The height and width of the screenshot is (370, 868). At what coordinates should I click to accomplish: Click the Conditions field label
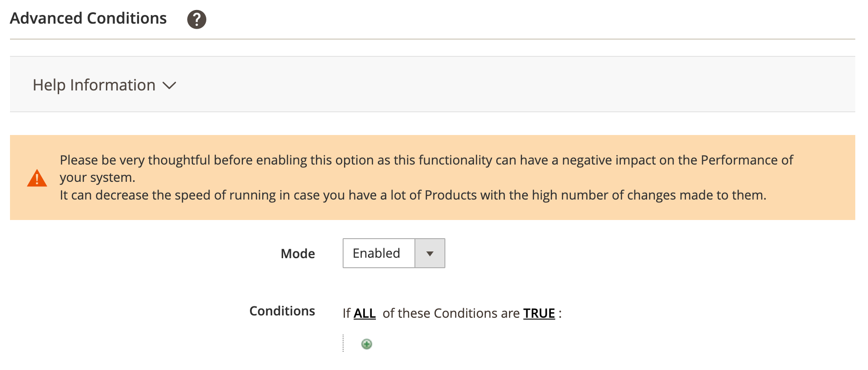coord(281,311)
